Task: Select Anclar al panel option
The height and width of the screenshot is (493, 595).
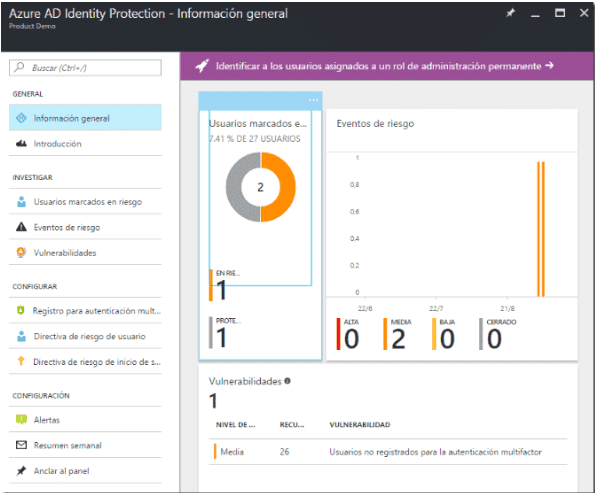Action: point(85,471)
